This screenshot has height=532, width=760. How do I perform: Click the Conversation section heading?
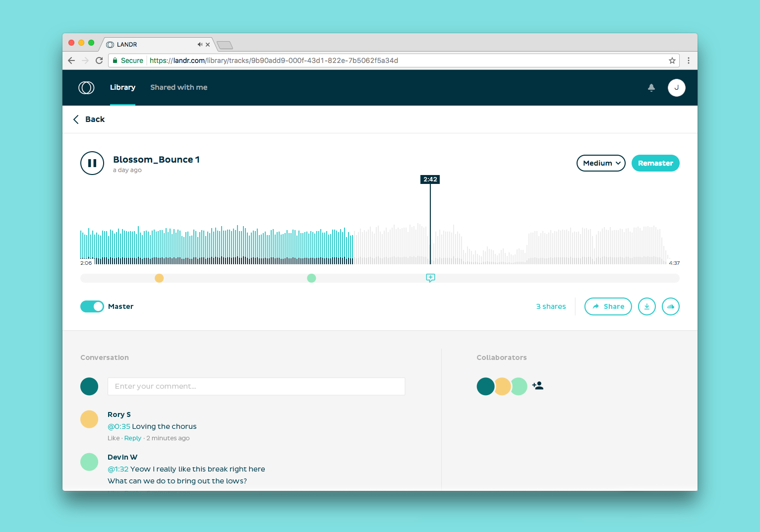pyautogui.click(x=105, y=357)
